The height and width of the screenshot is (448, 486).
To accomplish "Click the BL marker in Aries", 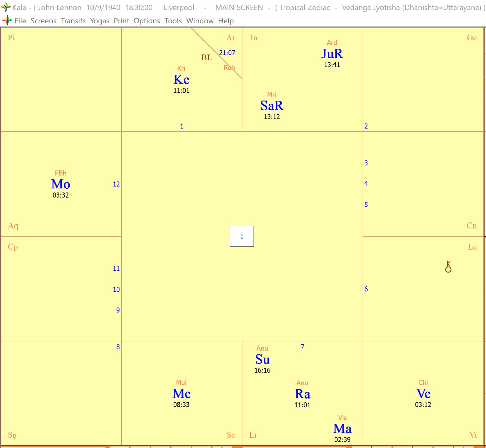I will tap(206, 58).
